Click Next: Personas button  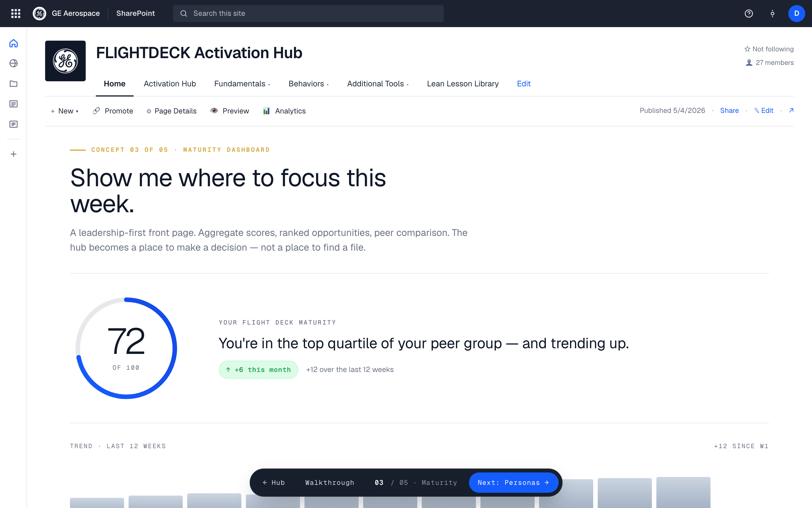point(513,483)
